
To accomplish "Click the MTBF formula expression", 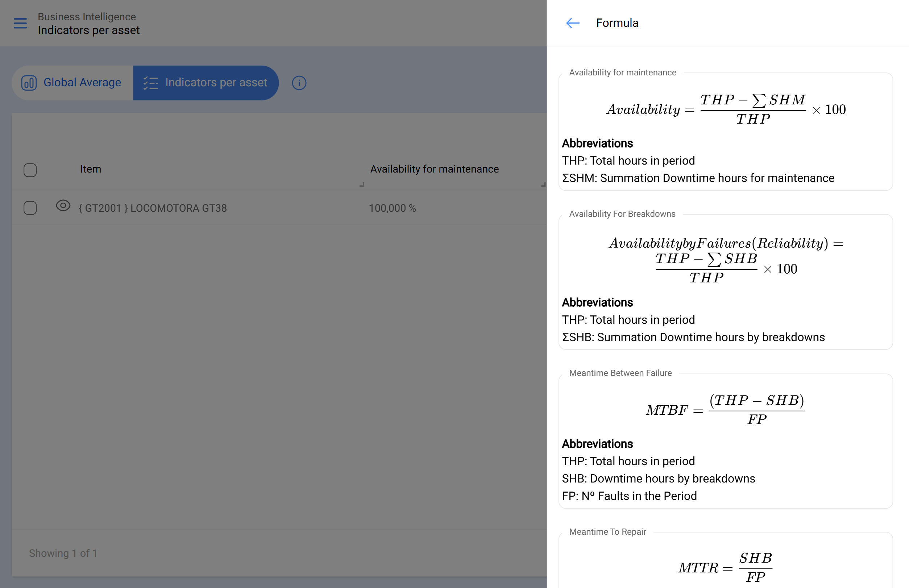I will (x=725, y=410).
